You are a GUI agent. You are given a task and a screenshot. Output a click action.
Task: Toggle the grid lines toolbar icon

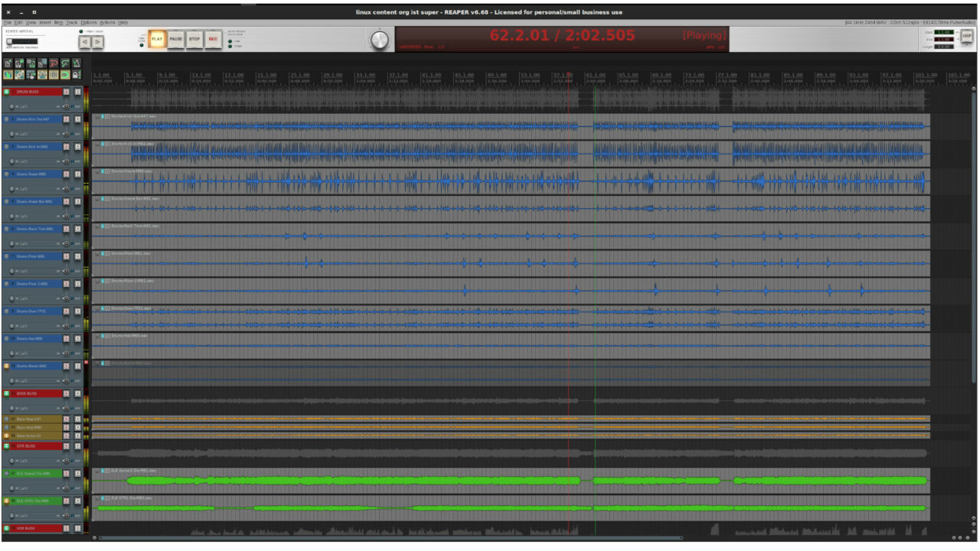click(54, 75)
